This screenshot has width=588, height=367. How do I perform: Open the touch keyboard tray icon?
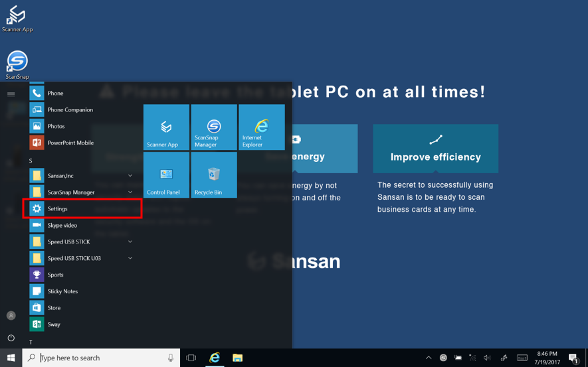pos(522,358)
